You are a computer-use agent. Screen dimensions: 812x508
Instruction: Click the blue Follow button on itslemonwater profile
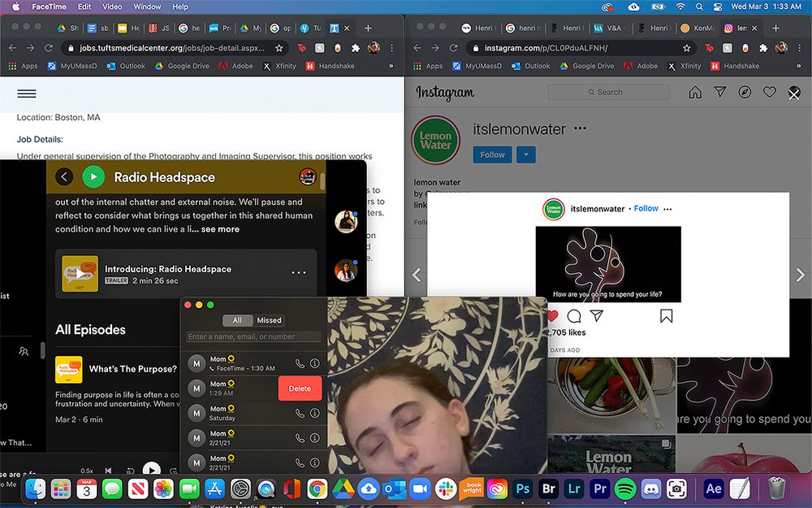[x=492, y=154]
